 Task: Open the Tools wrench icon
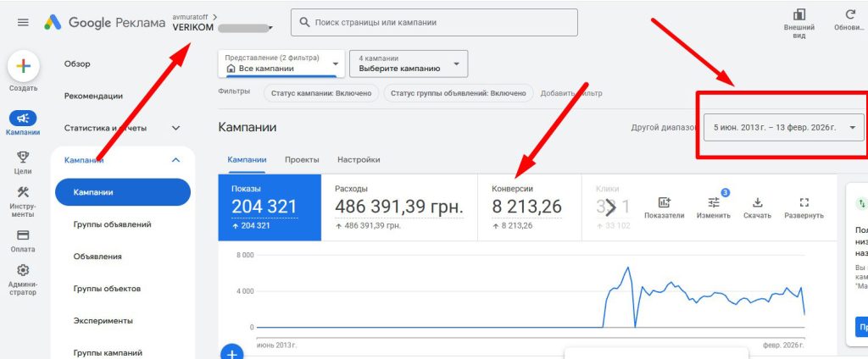click(23, 192)
